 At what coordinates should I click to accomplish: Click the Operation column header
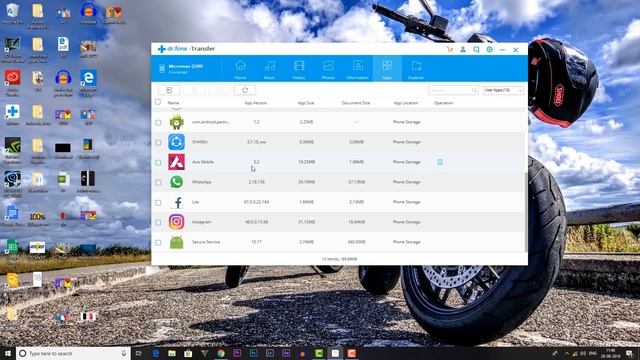coord(443,103)
